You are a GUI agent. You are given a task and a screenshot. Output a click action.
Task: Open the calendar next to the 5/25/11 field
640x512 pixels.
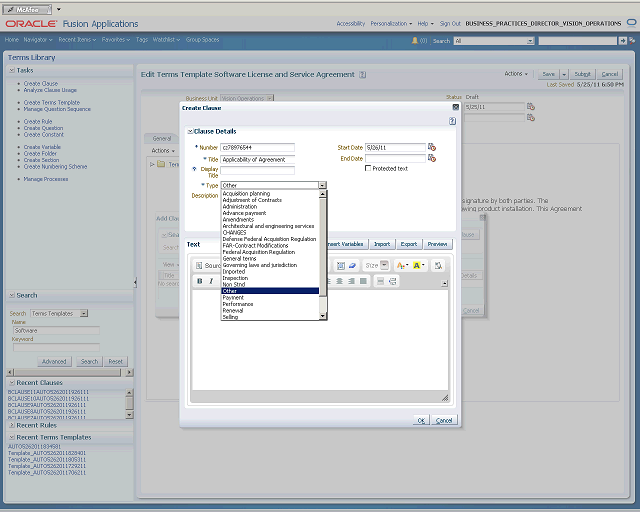coord(531,107)
